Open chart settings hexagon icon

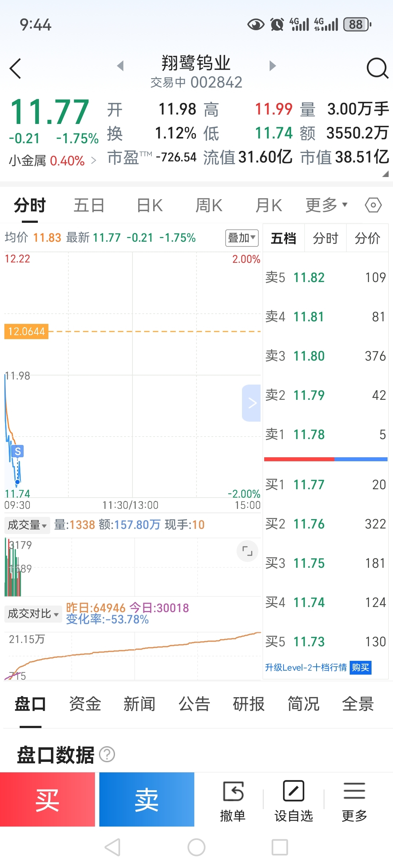pos(373,205)
